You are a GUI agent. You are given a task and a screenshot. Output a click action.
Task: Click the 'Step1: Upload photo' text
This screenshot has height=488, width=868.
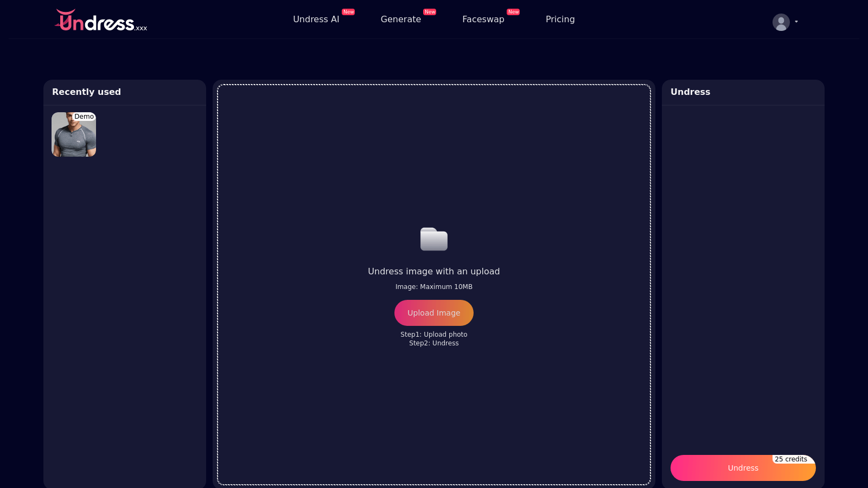click(x=434, y=335)
